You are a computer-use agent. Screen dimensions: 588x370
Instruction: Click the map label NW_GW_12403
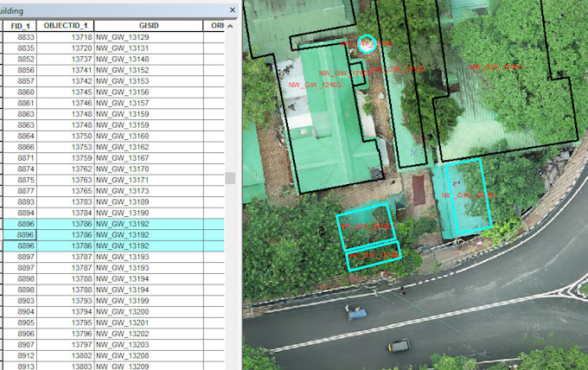pyautogui.click(x=315, y=85)
